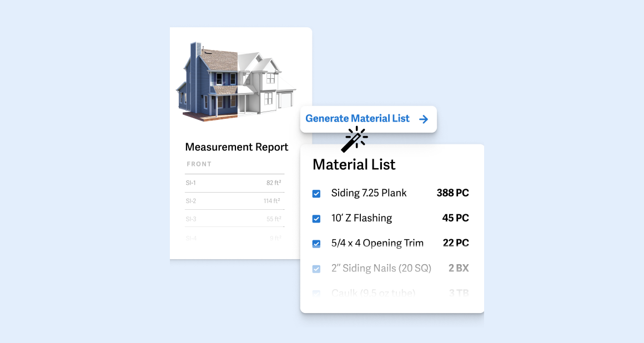Image resolution: width=644 pixels, height=343 pixels.
Task: Click the faded checkmark icon beside Siding Nails
Action: click(x=316, y=268)
